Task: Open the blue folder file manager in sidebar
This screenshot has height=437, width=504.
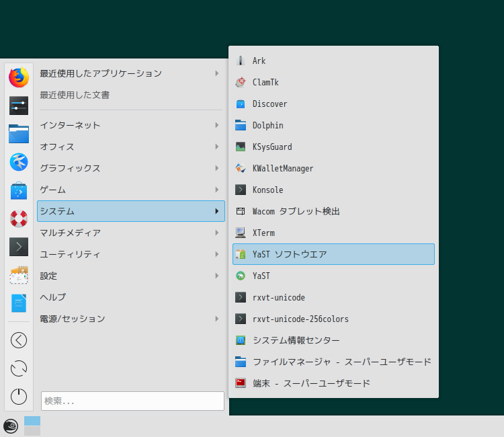Action: (x=19, y=133)
